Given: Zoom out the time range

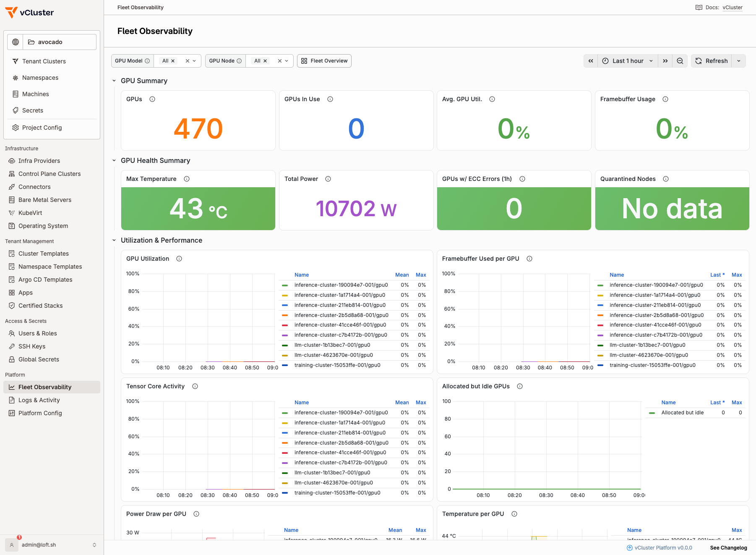Looking at the screenshot, I should click(x=680, y=61).
